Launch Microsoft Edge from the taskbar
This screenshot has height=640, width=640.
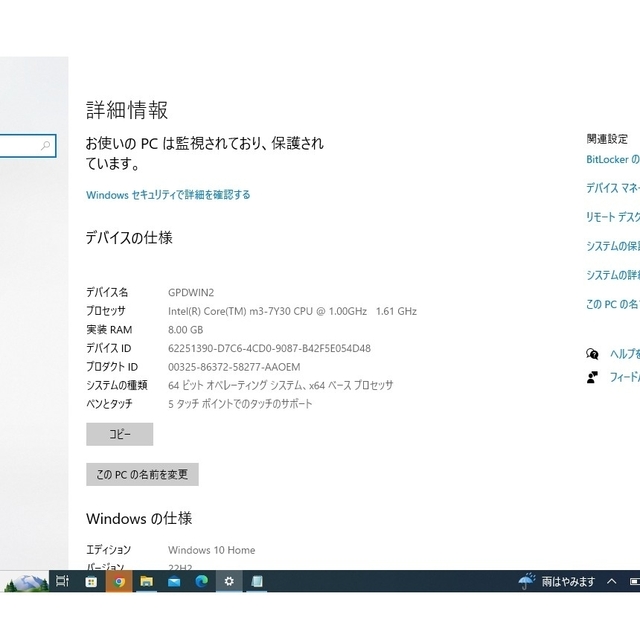click(202, 581)
